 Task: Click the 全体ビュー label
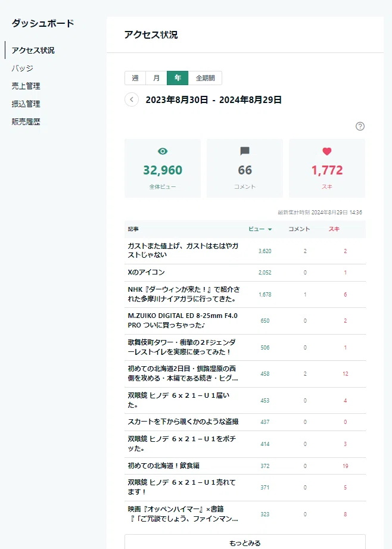click(163, 186)
